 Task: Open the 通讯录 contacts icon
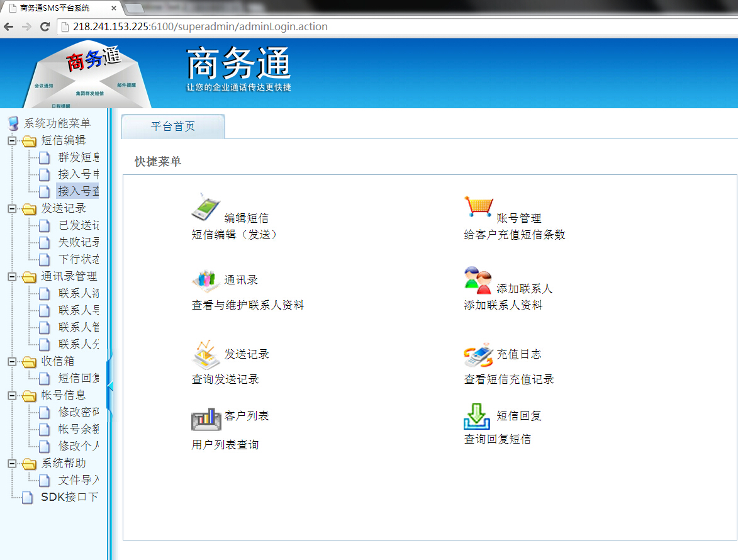coord(206,279)
